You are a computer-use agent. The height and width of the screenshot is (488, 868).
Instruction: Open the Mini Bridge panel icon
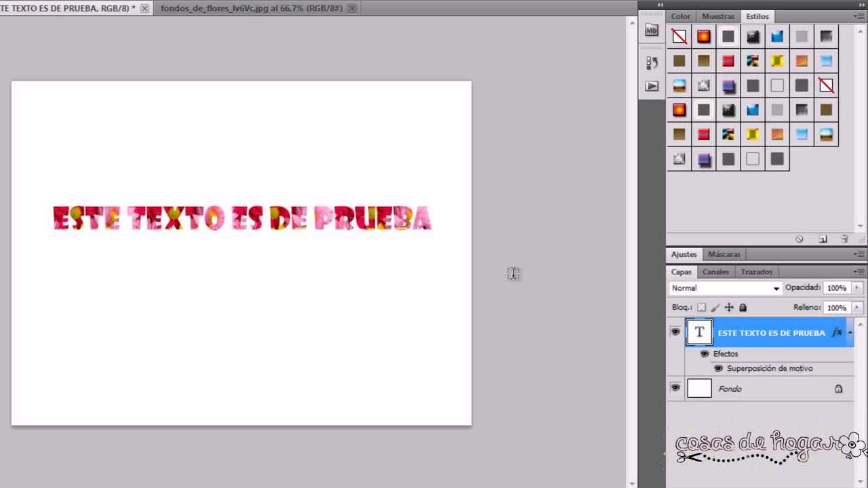click(x=652, y=30)
